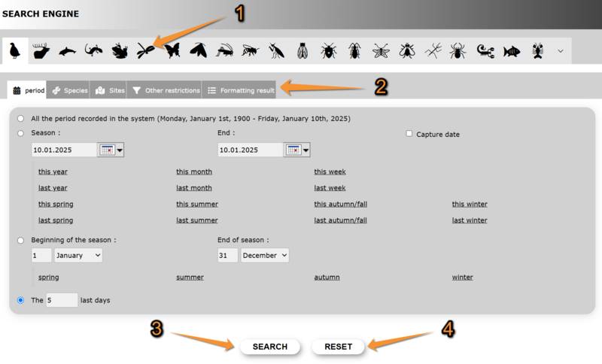The image size is (602, 364).
Task: Select the bee/wasp hymenoptera icon
Action: tap(251, 50)
